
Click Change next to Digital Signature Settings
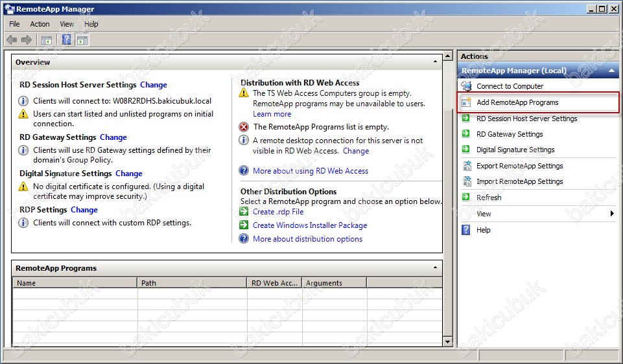click(129, 174)
